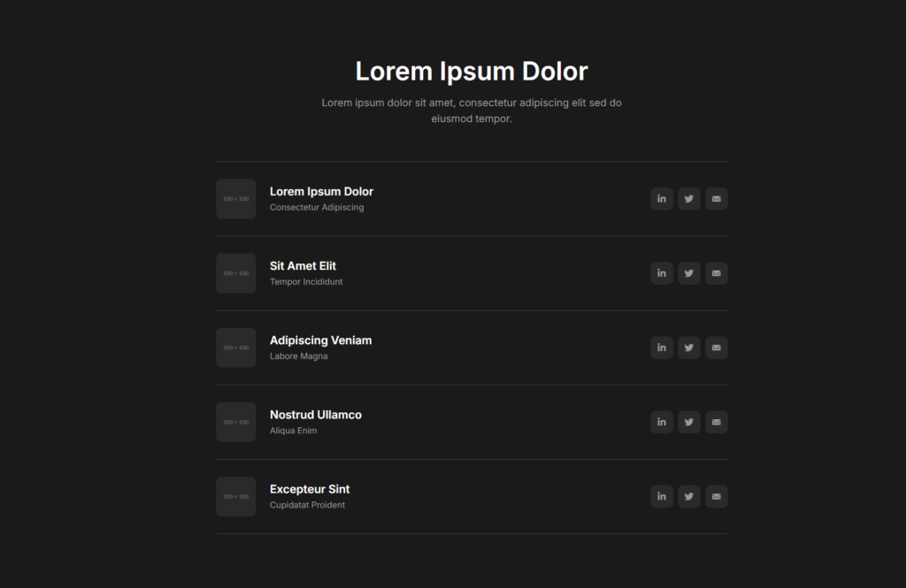Click email icon for Sit Amet Elit
Screen dimensions: 906x588
click(717, 273)
